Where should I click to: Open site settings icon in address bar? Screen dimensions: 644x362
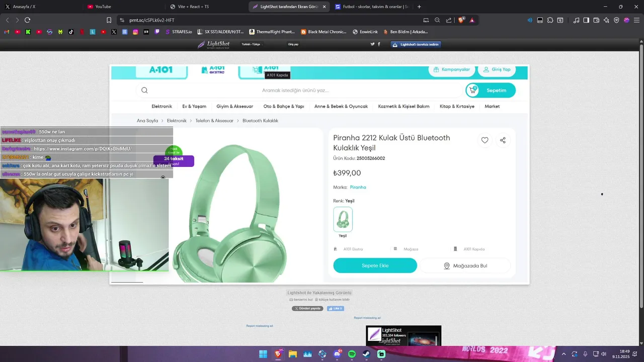point(122,20)
